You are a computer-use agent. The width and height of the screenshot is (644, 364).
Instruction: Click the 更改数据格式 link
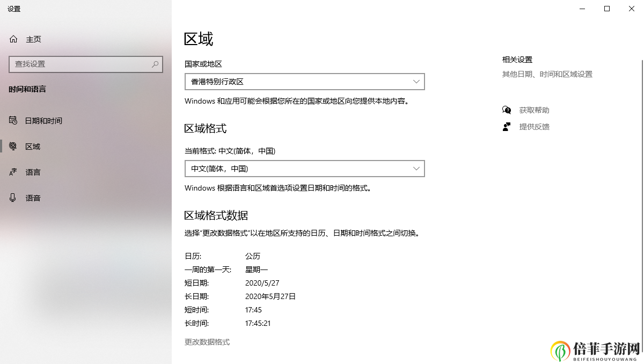pos(206,341)
